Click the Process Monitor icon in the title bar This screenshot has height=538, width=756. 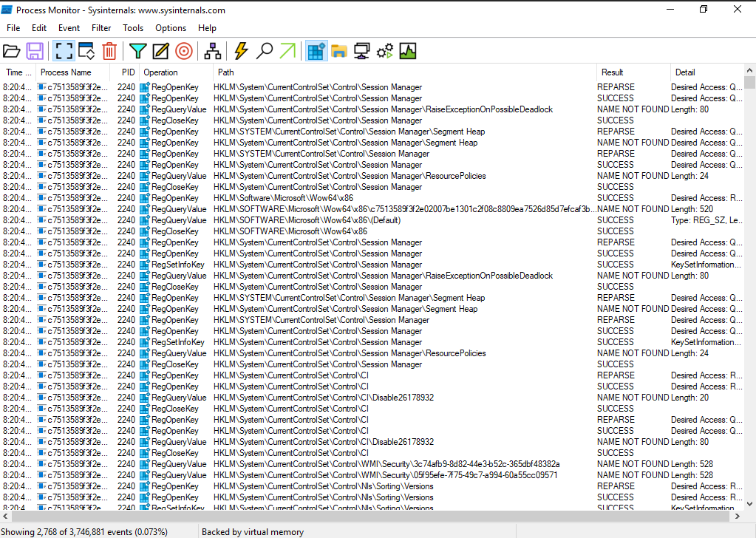7,10
